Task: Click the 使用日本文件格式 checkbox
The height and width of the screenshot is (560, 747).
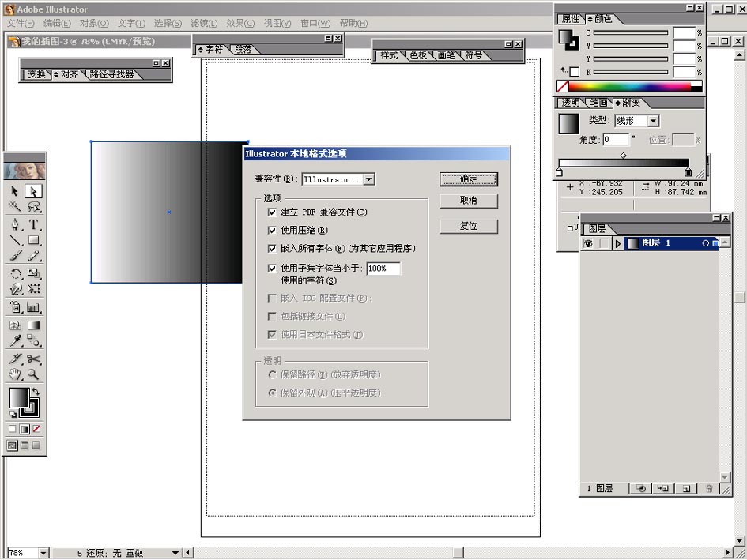Action: [x=272, y=335]
